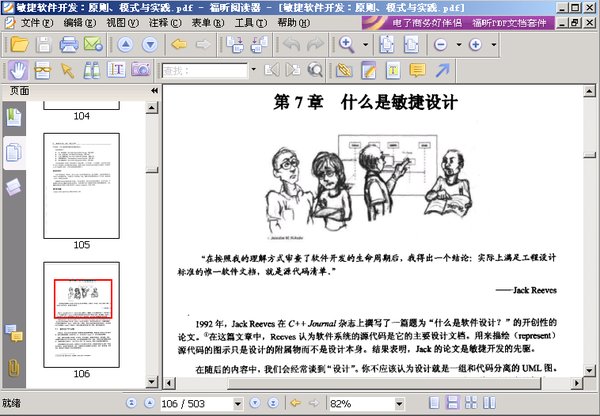The height and width of the screenshot is (416, 600).
Task: Click the fit width view icon
Action: (x=411, y=45)
